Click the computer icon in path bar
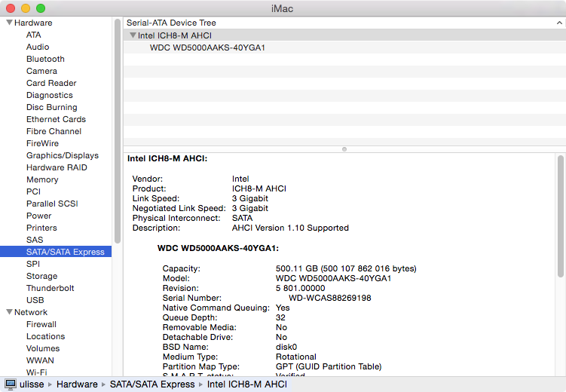Screen dimensions: 566x392 coord(11,384)
